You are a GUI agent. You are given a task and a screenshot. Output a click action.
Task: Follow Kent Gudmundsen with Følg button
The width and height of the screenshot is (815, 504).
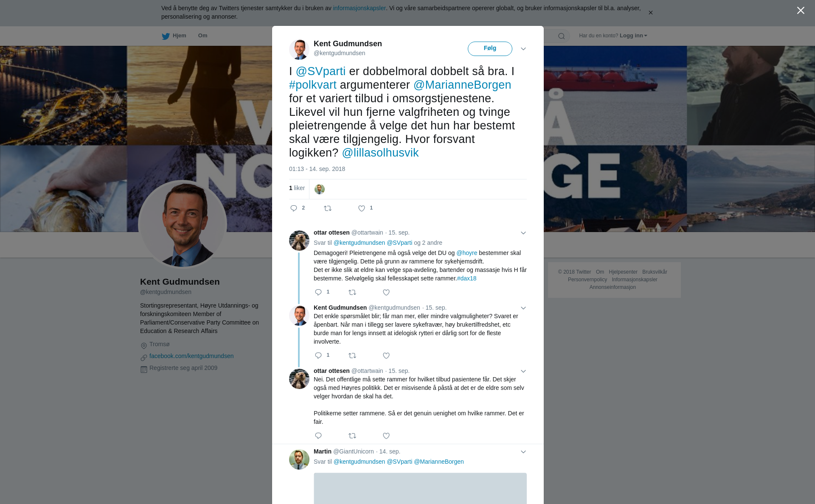(x=490, y=49)
